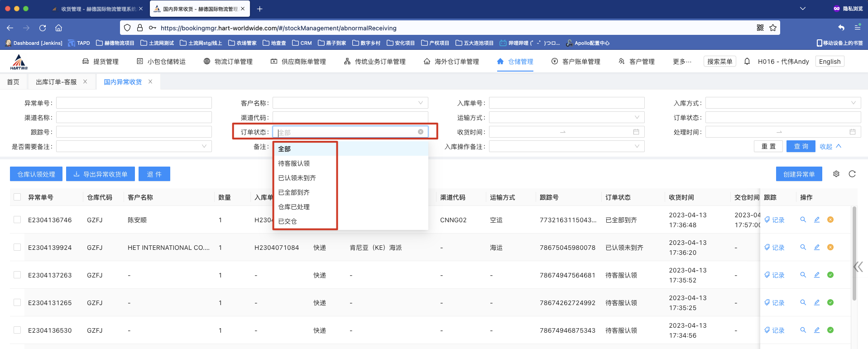The width and height of the screenshot is (868, 349).
Task: Click the 创建异常单 button
Action: (x=799, y=174)
